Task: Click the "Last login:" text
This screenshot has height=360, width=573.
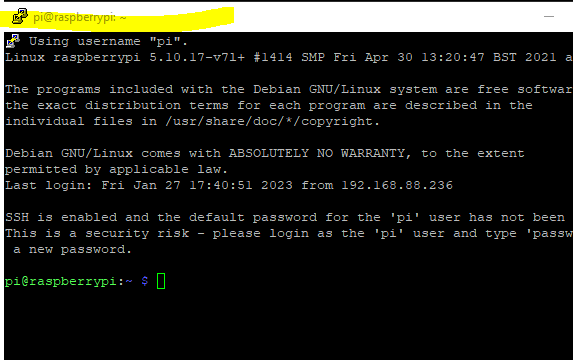Action: pos(49,185)
